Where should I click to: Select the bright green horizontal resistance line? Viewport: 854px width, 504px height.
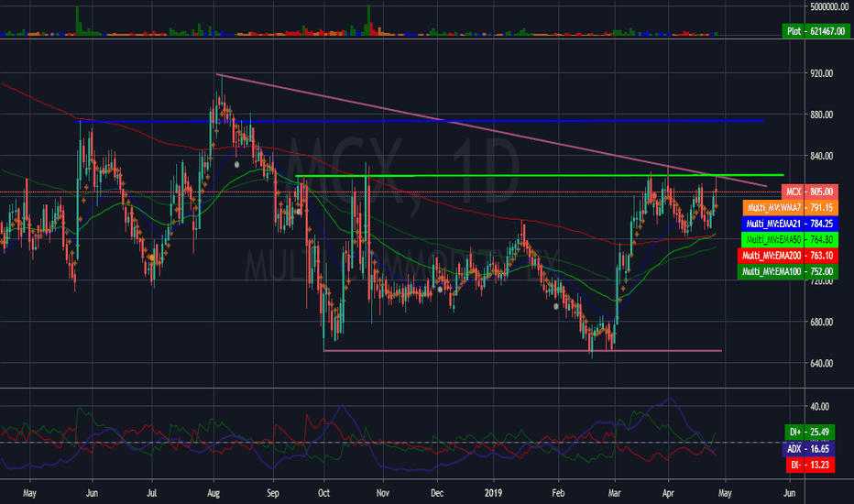539,175
